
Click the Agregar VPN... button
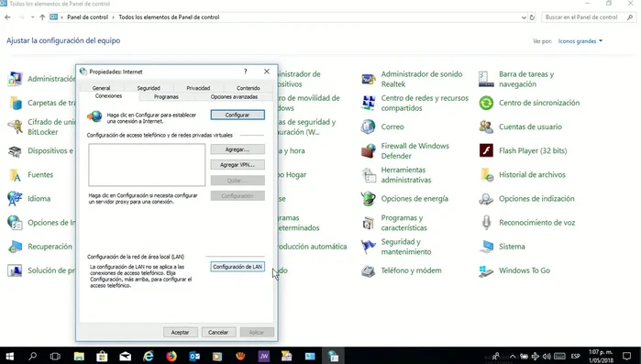pos(238,165)
